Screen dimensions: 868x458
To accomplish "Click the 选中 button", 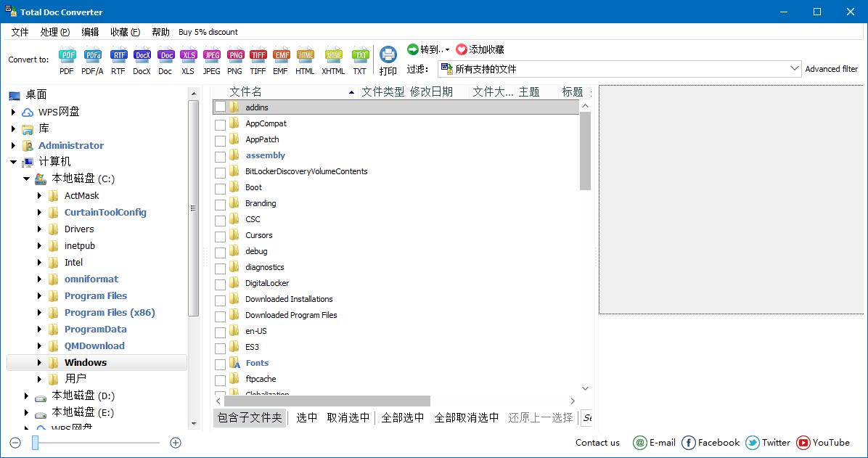I will tap(307, 417).
